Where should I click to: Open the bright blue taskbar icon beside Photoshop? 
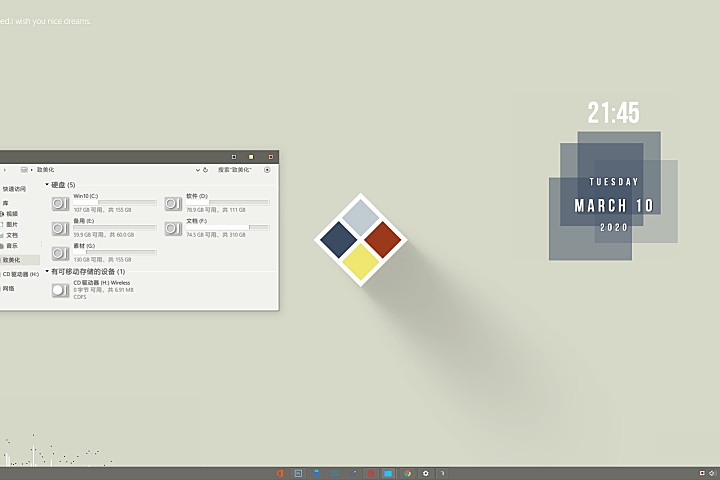[x=316, y=473]
